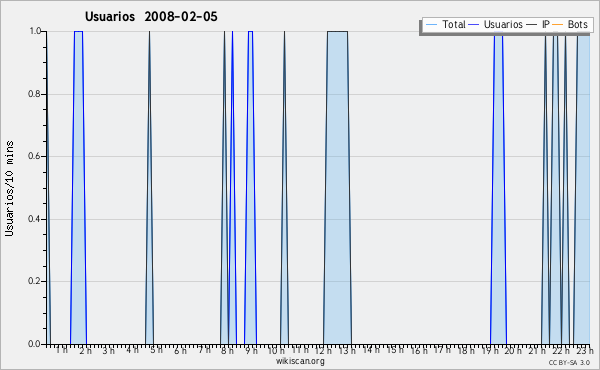Click the 8 h x-axis label

pyautogui.click(x=227, y=350)
